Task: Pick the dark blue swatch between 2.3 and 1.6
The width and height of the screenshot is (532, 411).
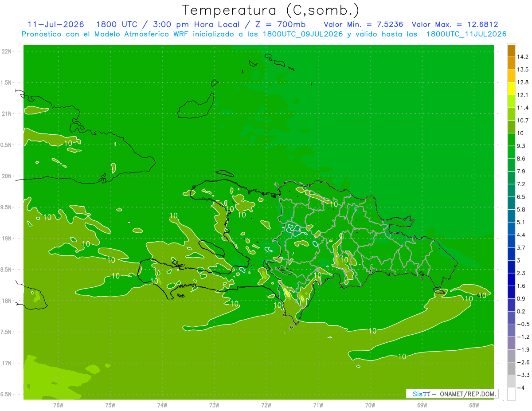Action: 511,280
